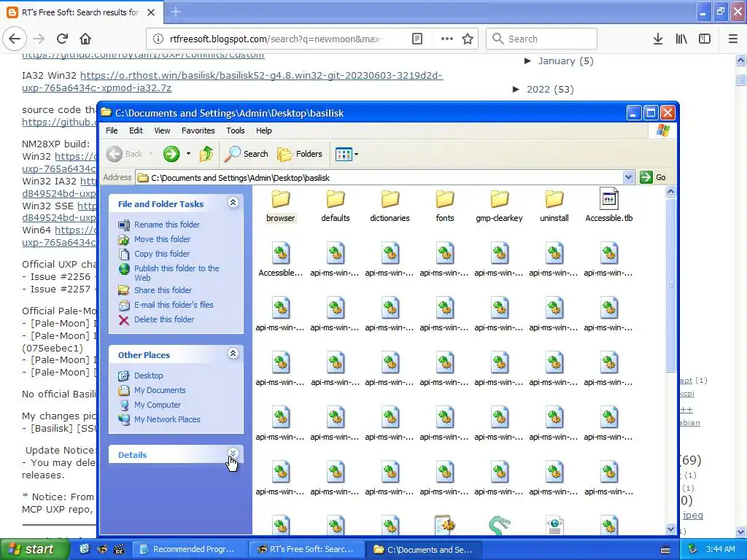Open the defaults folder

336,206
